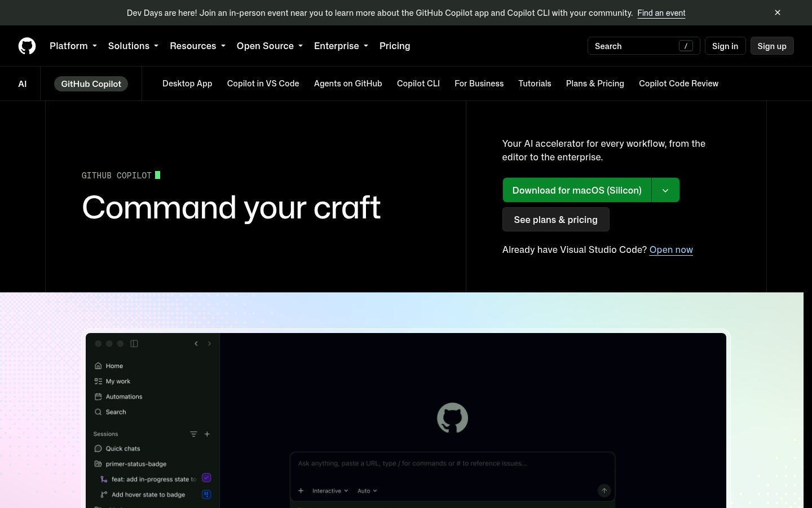Open the Plans & Pricing tab
The height and width of the screenshot is (508, 812).
point(595,84)
